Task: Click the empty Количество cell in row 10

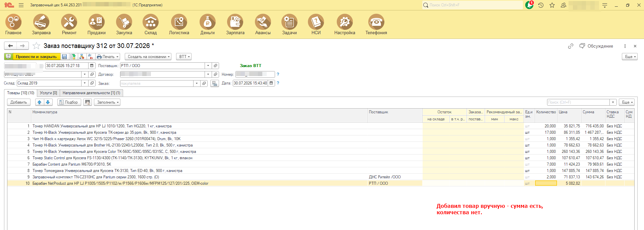Action: [546, 183]
